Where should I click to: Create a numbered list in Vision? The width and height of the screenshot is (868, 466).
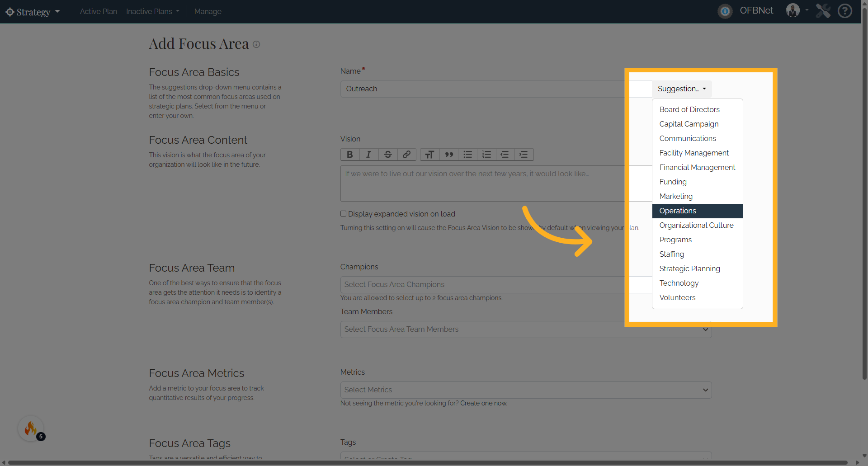486,155
